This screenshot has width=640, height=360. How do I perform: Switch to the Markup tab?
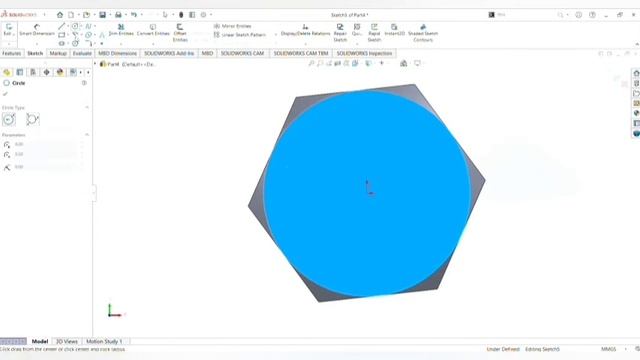[x=58, y=53]
